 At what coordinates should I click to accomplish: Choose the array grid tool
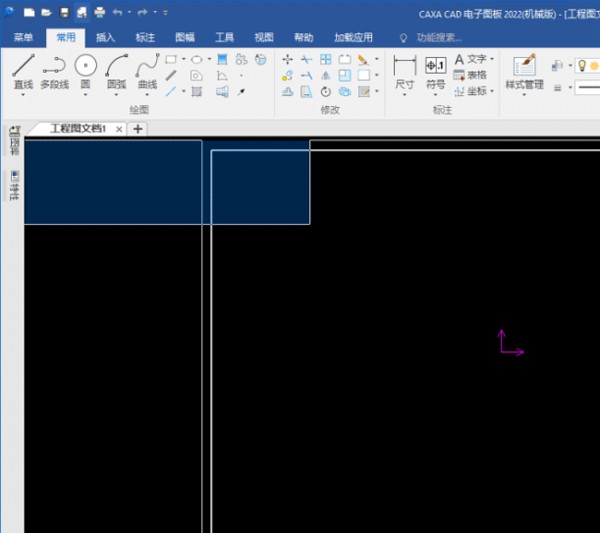click(x=326, y=59)
